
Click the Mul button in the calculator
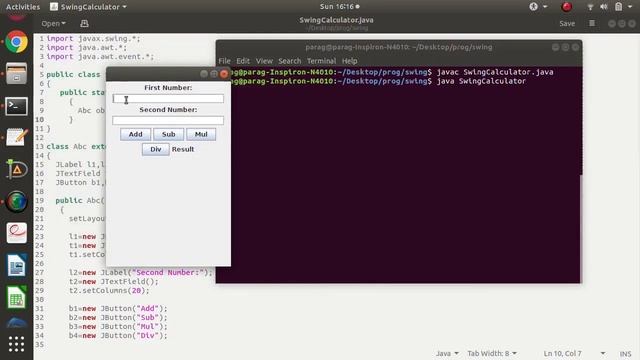(x=201, y=134)
